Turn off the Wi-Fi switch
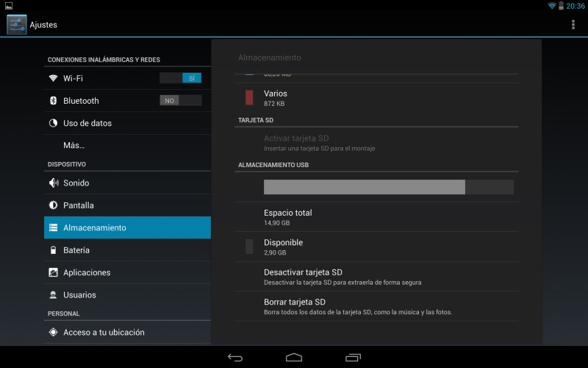The width and height of the screenshot is (588, 368). pyautogui.click(x=180, y=78)
